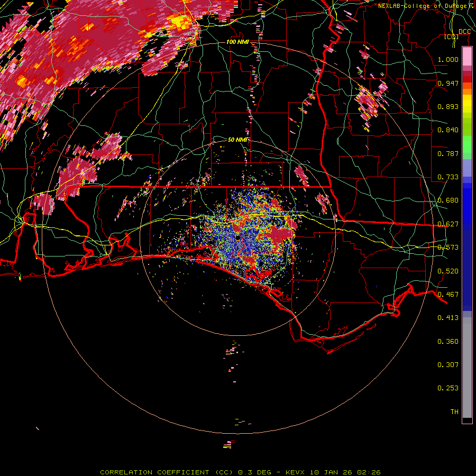This screenshot has width=476, height=476.
Task: Click the pink top segment of color bar
Action: pos(467,56)
